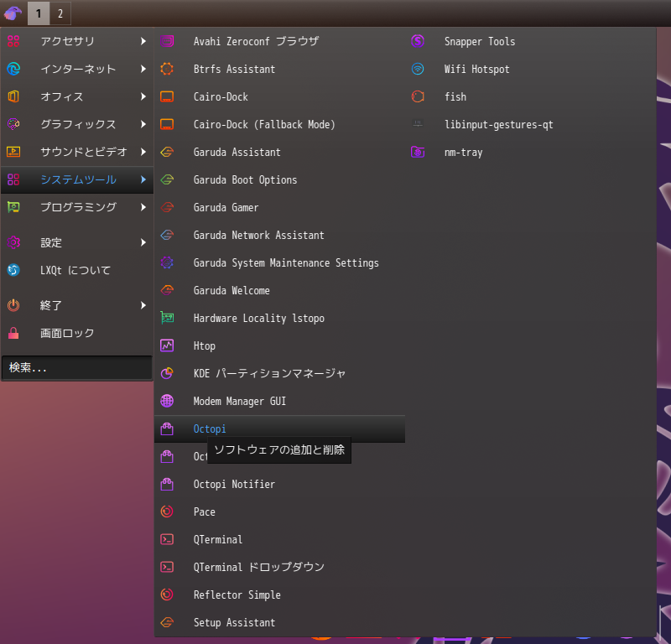
Task: Click the Wifi Hotspot icon
Action: (418, 69)
